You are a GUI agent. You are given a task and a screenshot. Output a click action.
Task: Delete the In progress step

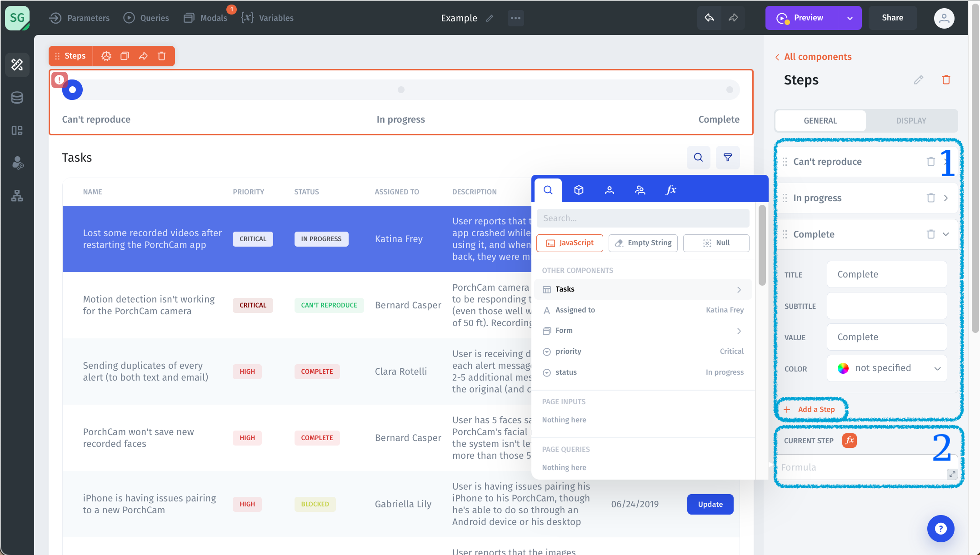(930, 198)
